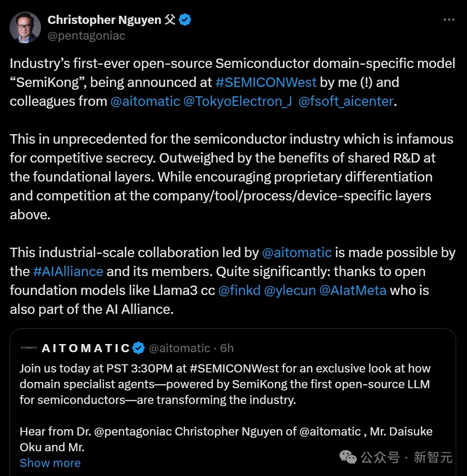Image resolution: width=467 pixels, height=476 pixels.
Task: Open the small Aitomatic avatar logo
Action: (29, 348)
